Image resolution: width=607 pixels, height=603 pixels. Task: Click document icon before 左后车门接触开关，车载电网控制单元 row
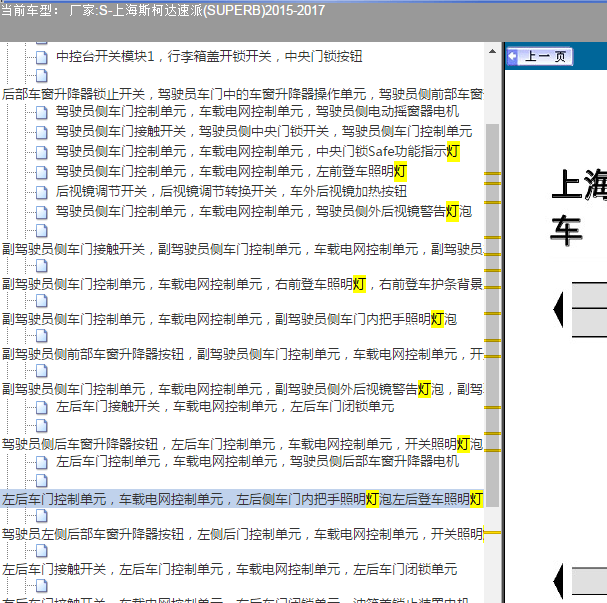click(42, 408)
